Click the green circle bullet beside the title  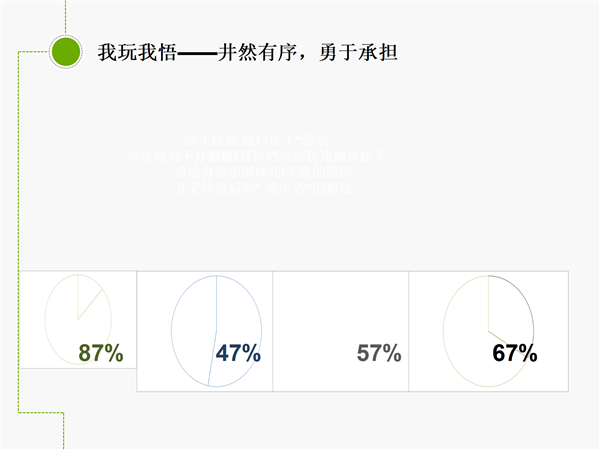[x=65, y=51]
